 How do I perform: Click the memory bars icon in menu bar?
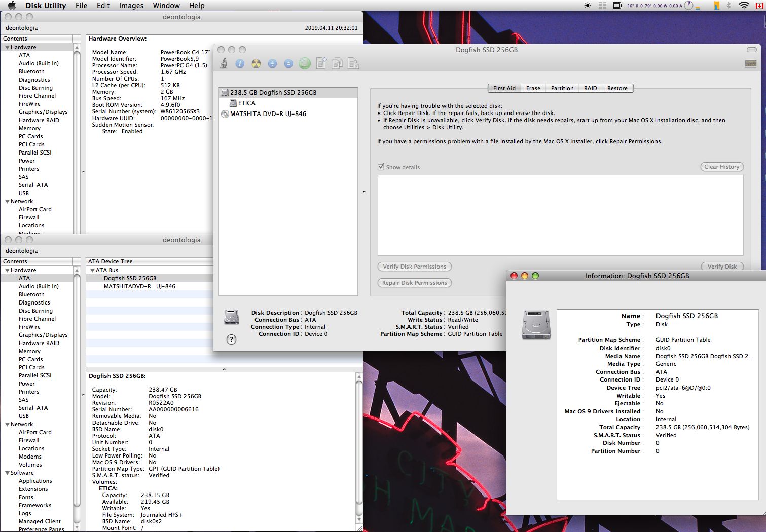click(x=602, y=6)
